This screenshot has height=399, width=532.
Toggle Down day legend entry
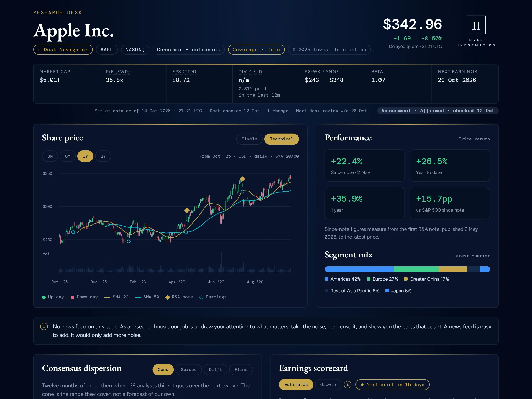pyautogui.click(x=84, y=297)
